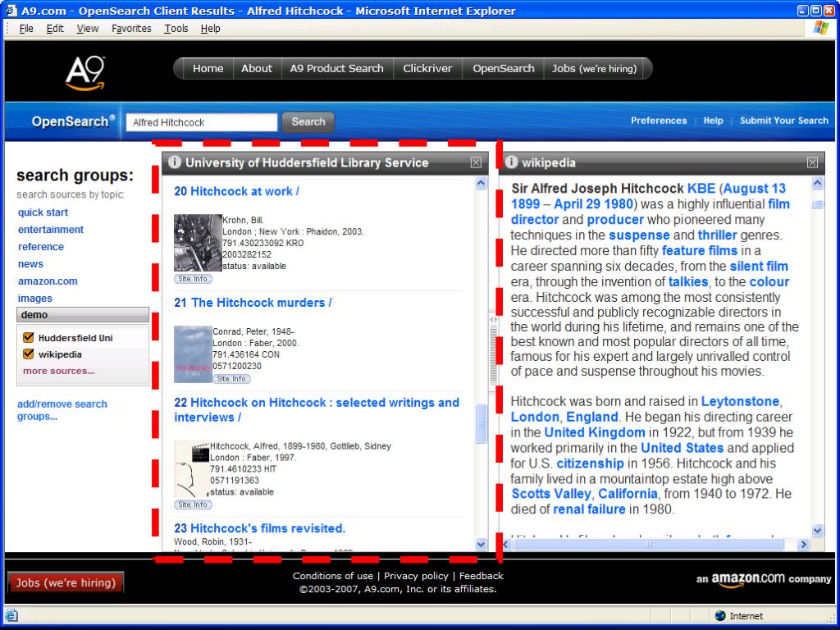Screen dimensions: 840x630
Task: Click the Search button
Action: click(308, 121)
